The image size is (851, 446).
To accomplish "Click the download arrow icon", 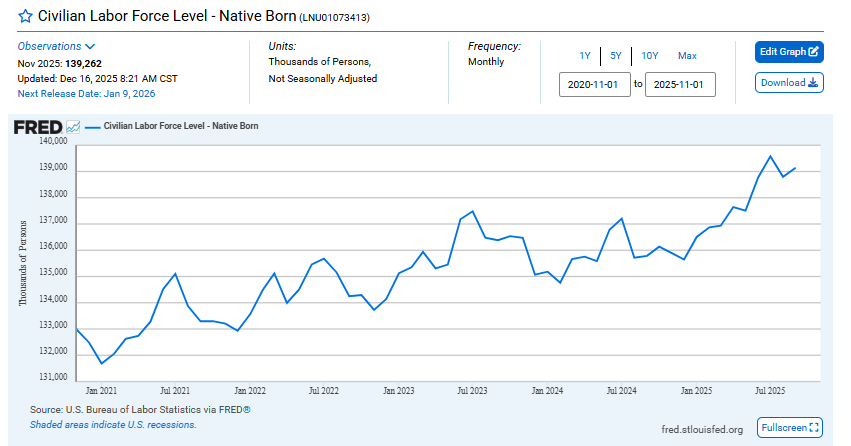I will (813, 83).
